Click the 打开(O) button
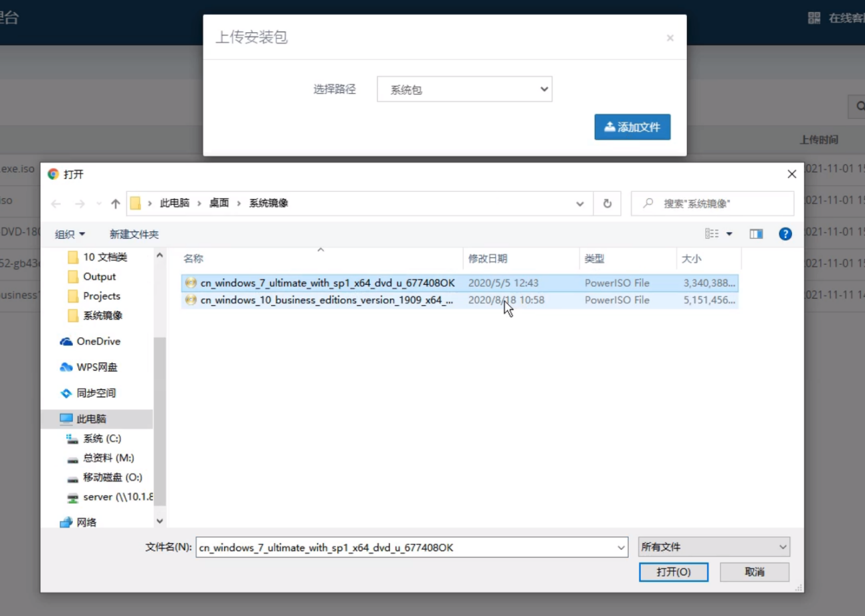This screenshot has height=616, width=865. pos(673,572)
